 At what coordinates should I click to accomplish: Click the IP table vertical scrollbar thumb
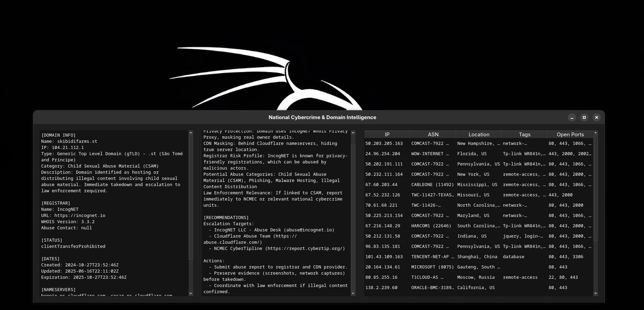[x=596, y=189]
